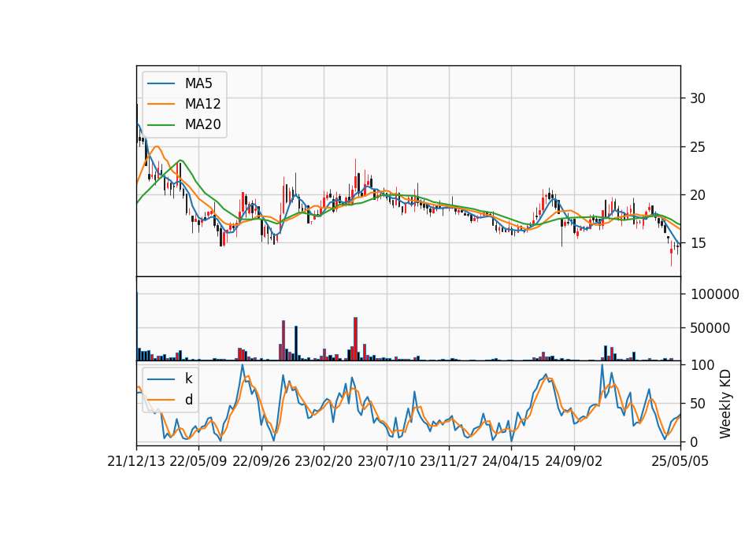Click the MA12 legend label

tap(202, 104)
